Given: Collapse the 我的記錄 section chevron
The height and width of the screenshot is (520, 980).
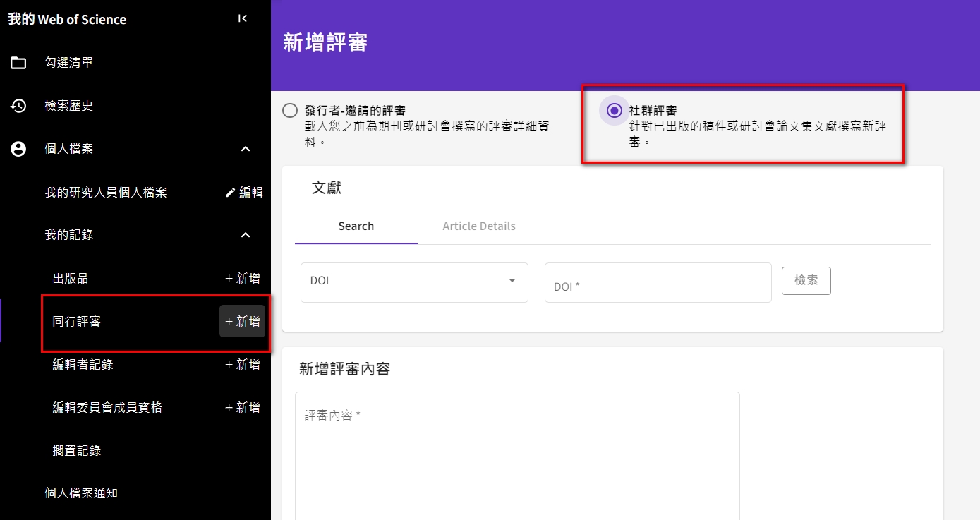Looking at the screenshot, I should coord(246,235).
